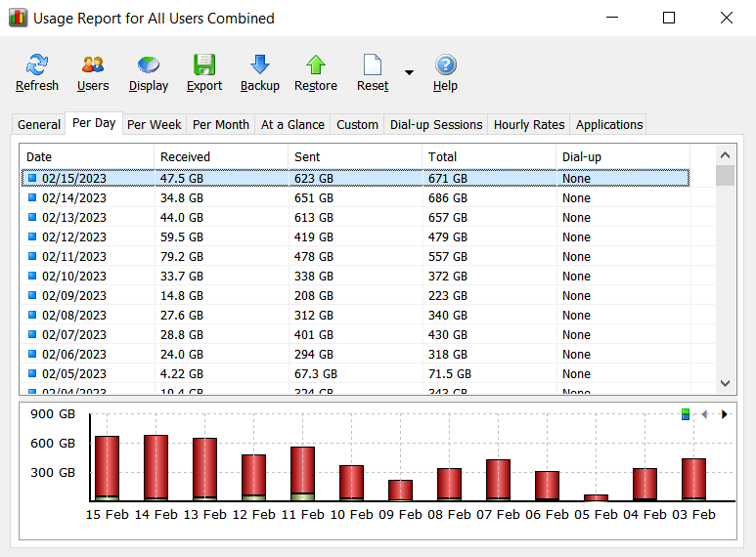The image size is (756, 557).
Task: Switch to the Applications tab
Action: click(x=609, y=124)
